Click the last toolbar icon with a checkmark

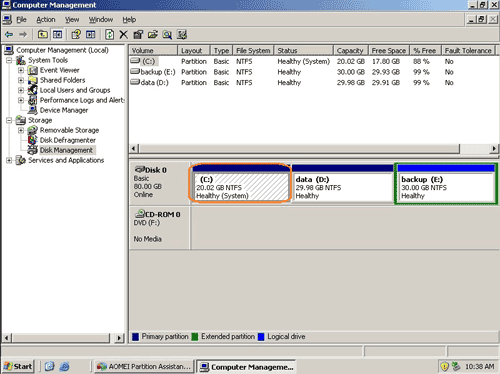click(182, 34)
